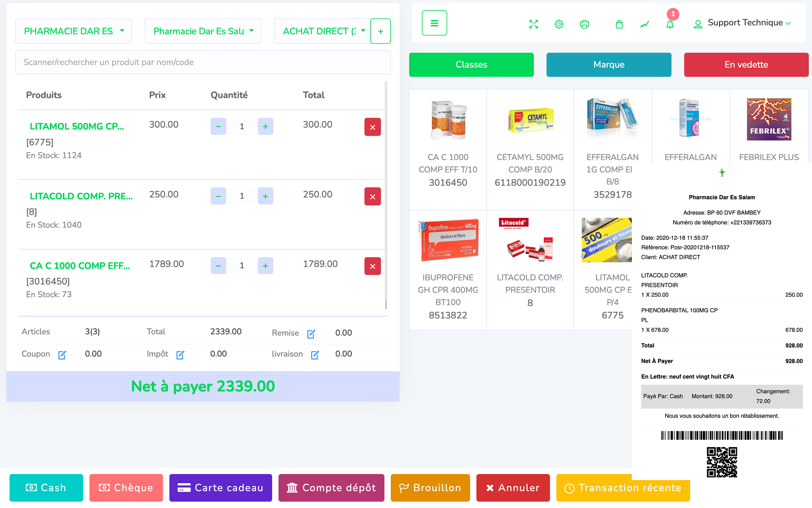Click receipt line 'PHENOBARBITAL 100MG CP'
The image size is (812, 508).
click(679, 310)
